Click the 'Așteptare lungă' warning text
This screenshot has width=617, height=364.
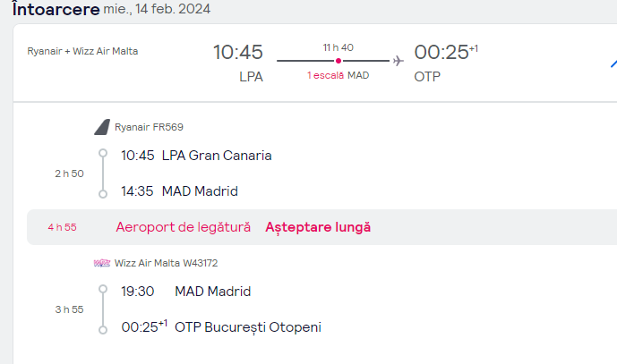[318, 227]
